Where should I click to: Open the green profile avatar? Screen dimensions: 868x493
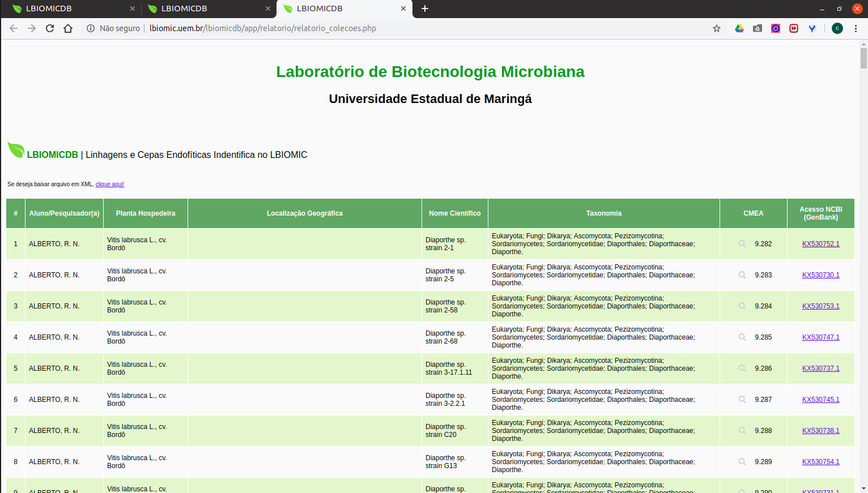[x=837, y=28]
